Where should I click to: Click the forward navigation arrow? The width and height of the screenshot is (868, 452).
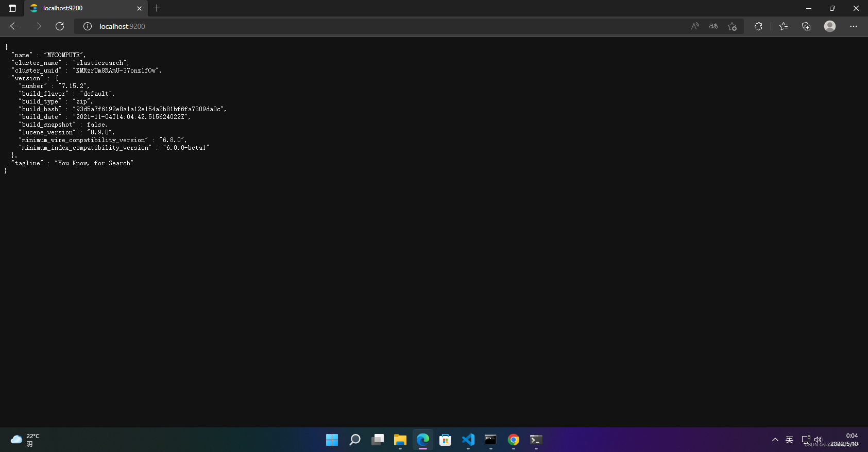pyautogui.click(x=37, y=26)
